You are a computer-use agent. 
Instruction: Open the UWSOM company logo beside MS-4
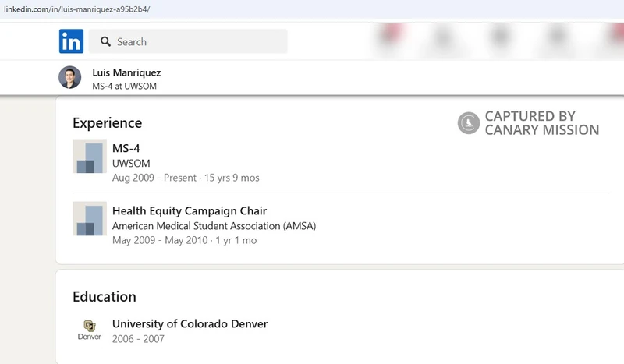(x=90, y=157)
